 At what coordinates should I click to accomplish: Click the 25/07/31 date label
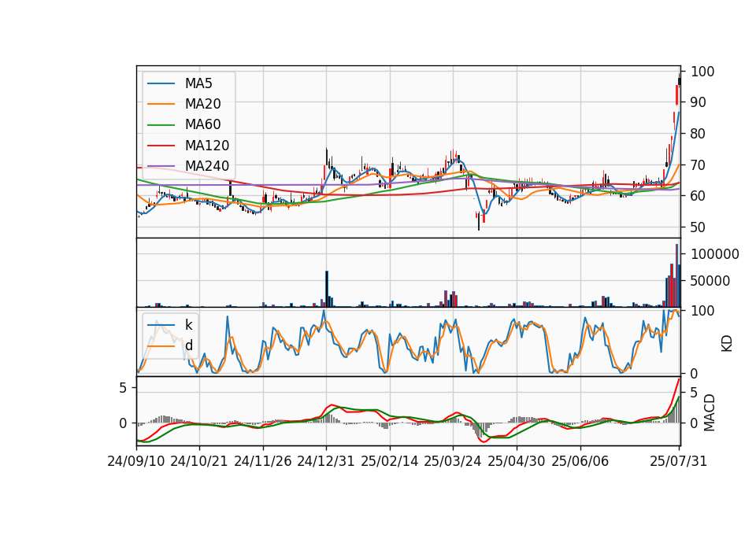678,461
